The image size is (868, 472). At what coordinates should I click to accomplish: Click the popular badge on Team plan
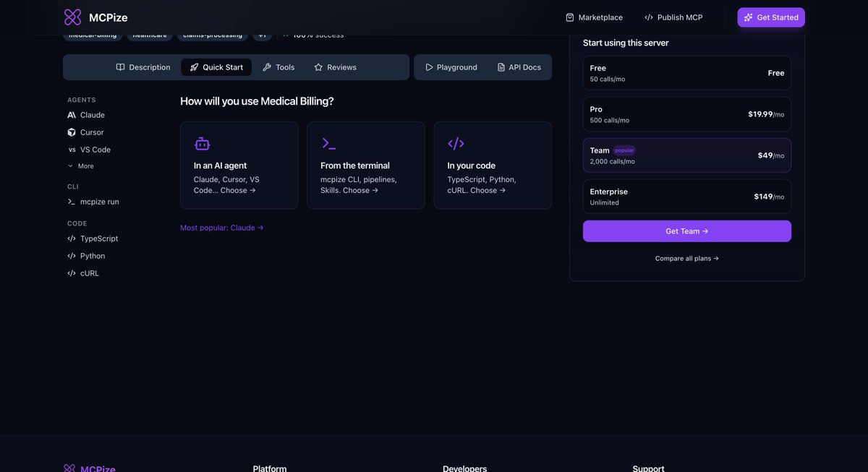click(x=624, y=150)
